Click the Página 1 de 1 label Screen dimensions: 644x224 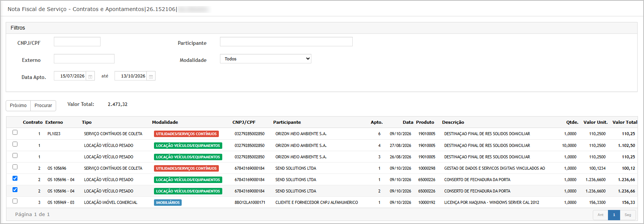pyautogui.click(x=32, y=215)
